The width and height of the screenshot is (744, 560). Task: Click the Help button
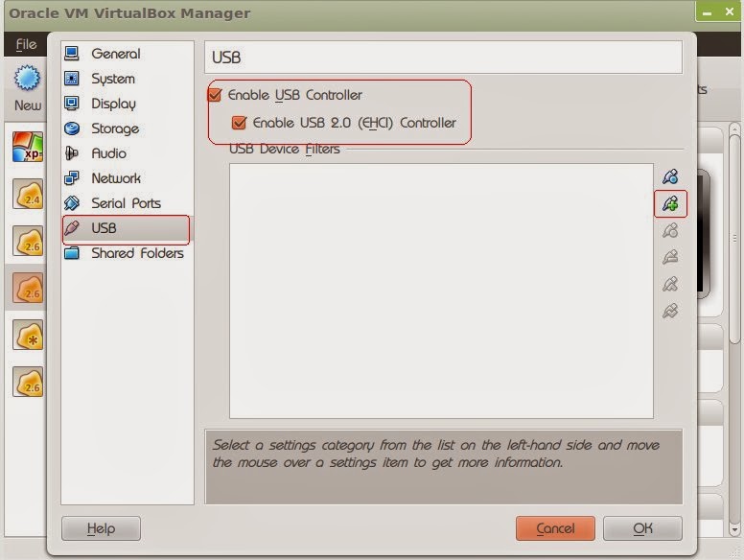[x=101, y=528]
